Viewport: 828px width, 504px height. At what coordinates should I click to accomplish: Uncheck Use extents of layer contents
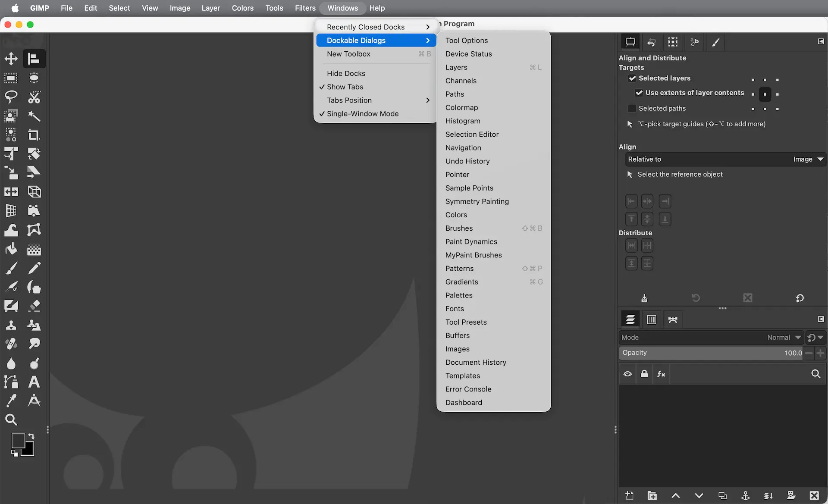click(x=639, y=93)
